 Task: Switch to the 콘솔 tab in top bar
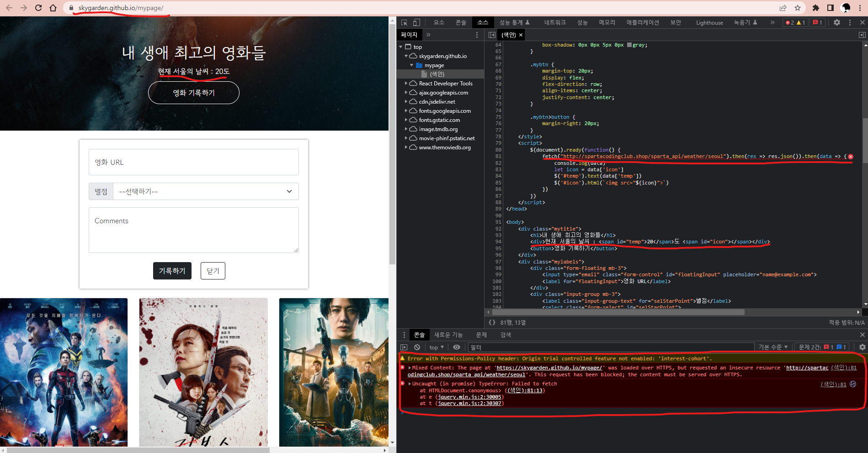tap(461, 22)
